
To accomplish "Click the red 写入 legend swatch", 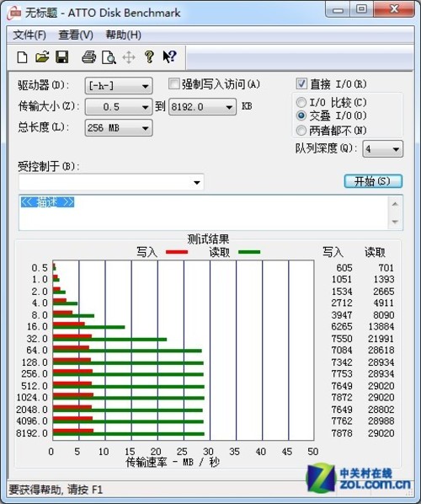I will (x=177, y=252).
